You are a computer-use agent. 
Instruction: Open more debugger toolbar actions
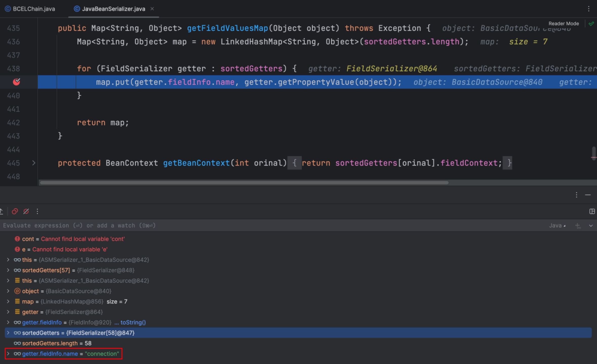pyautogui.click(x=37, y=211)
